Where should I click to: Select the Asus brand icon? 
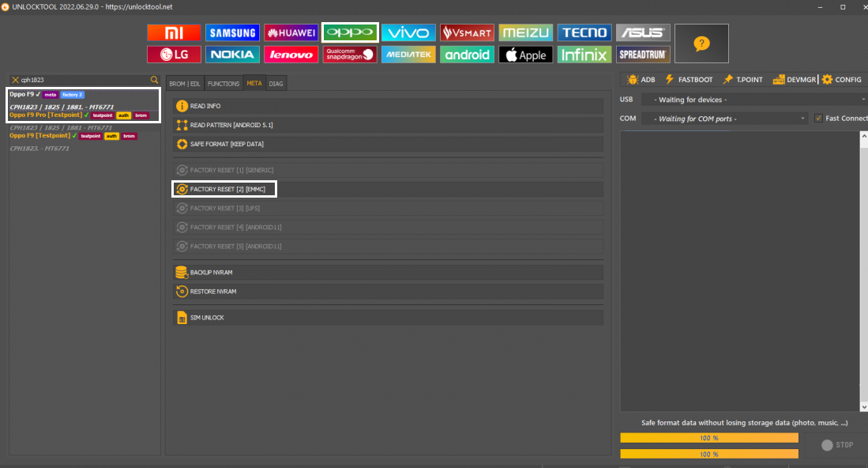(x=643, y=32)
